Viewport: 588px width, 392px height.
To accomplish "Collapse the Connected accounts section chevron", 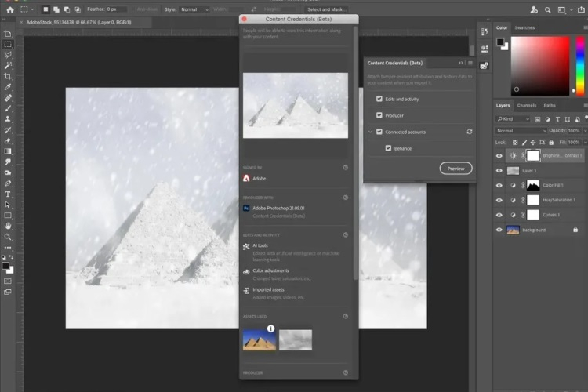I will point(369,132).
